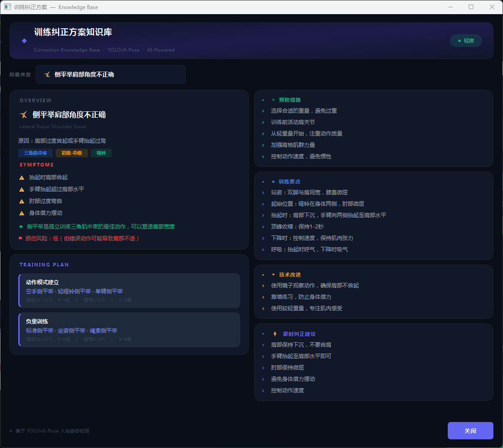Viewport: 503px width, 448px height.
Task: Click the green 哑铃 equipment tag
Action: pyautogui.click(x=101, y=153)
